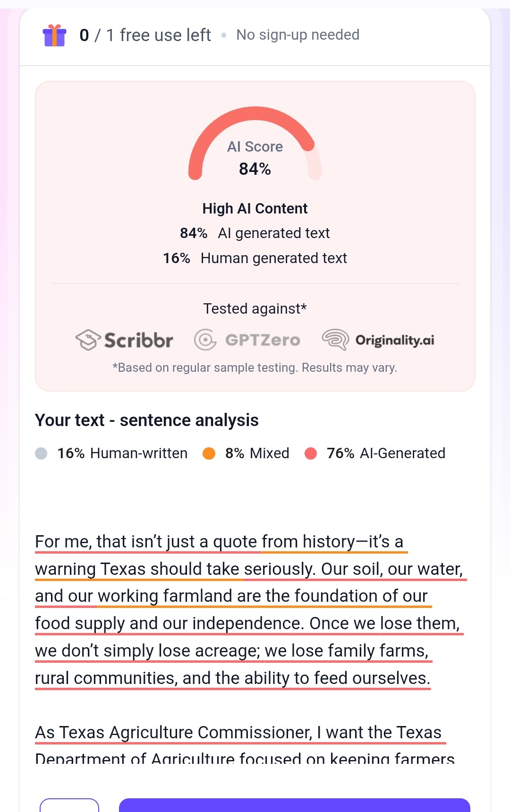Click the small outlined button at bottom left
Screen dimensions: 510x812
point(69,805)
